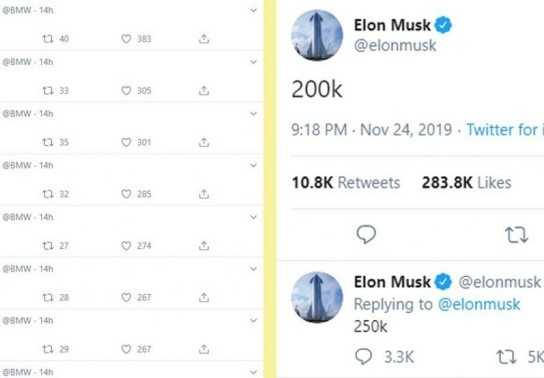Retweet the BMW tweet with 40 retweets
Screen dimensions: 544x378
tap(48, 38)
